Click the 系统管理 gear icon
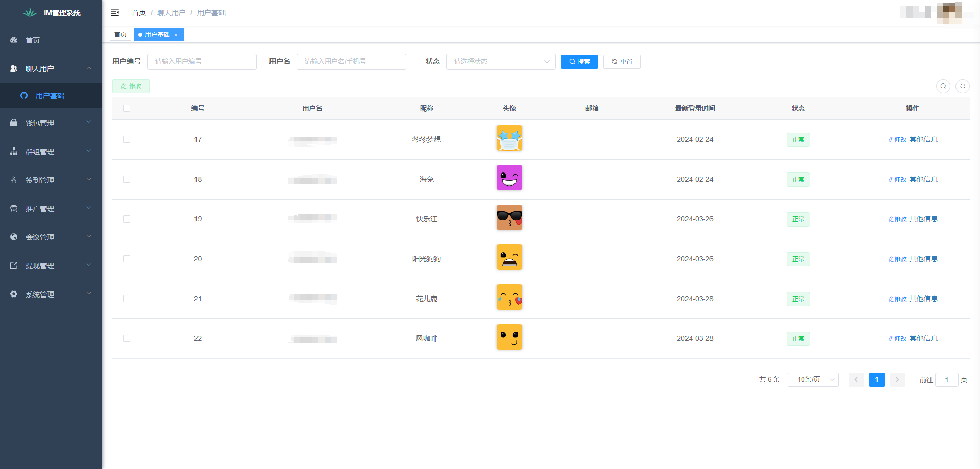Viewport: 980px width, 469px height. tap(14, 294)
